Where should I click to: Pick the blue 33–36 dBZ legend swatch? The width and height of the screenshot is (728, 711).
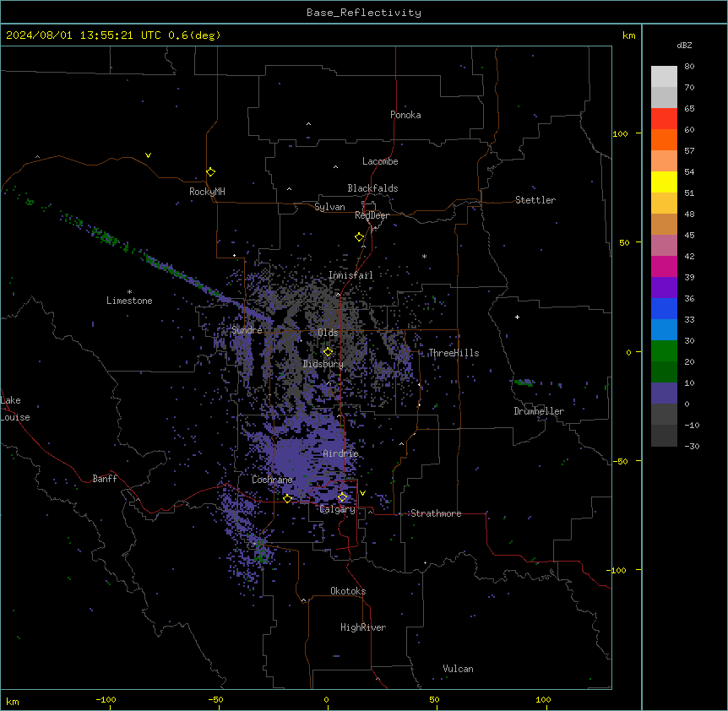[664, 308]
